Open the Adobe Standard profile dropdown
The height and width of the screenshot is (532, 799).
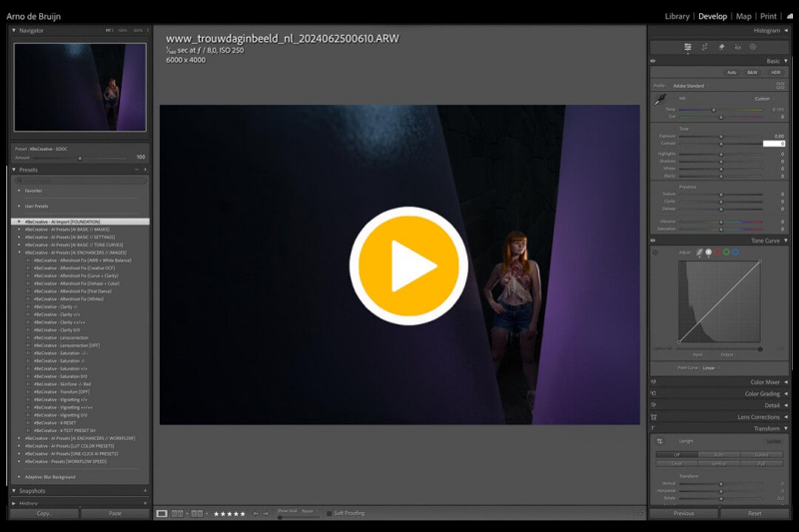689,86
